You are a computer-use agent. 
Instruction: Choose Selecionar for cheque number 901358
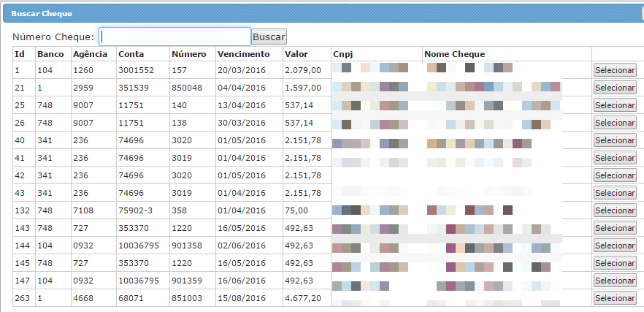pos(615,246)
